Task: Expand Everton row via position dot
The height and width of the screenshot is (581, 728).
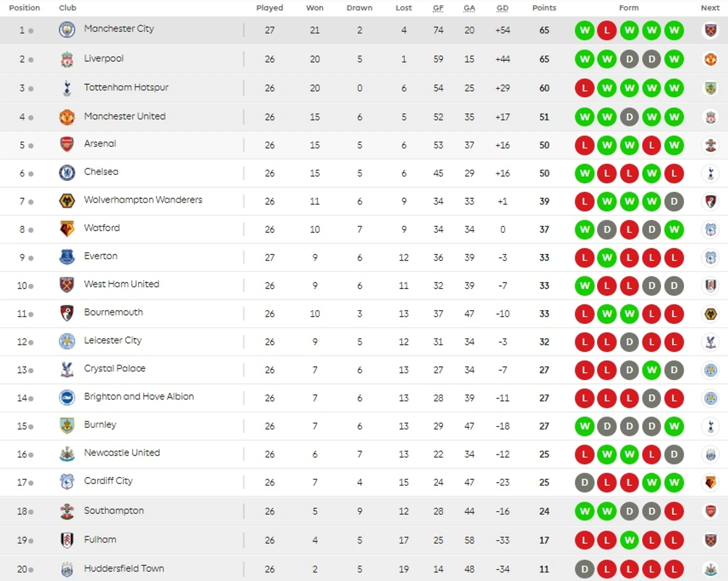Action: [x=31, y=258]
